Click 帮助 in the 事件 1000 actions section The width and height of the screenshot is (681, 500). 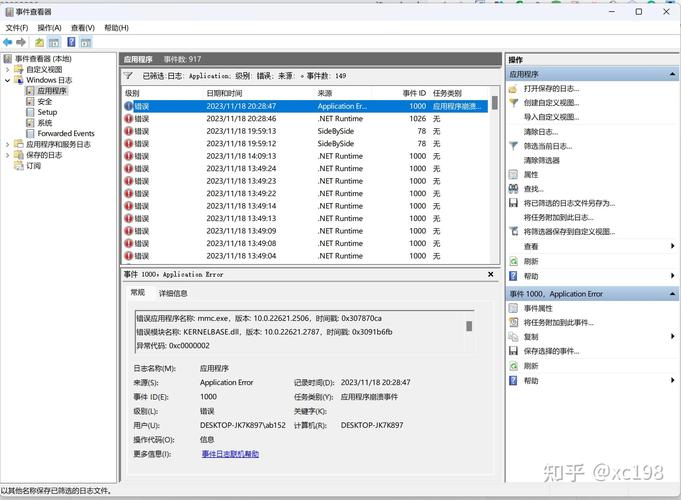[x=531, y=381]
